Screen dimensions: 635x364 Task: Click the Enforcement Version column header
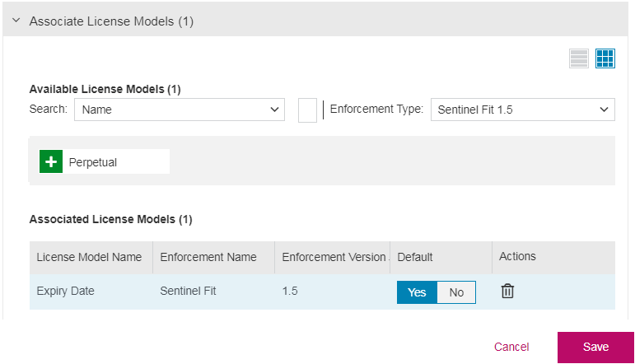click(x=333, y=257)
